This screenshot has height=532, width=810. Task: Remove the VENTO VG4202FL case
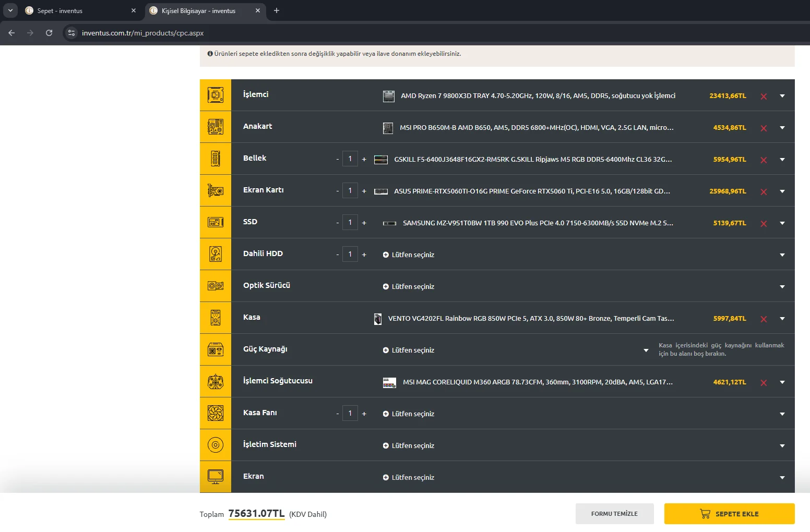764,319
